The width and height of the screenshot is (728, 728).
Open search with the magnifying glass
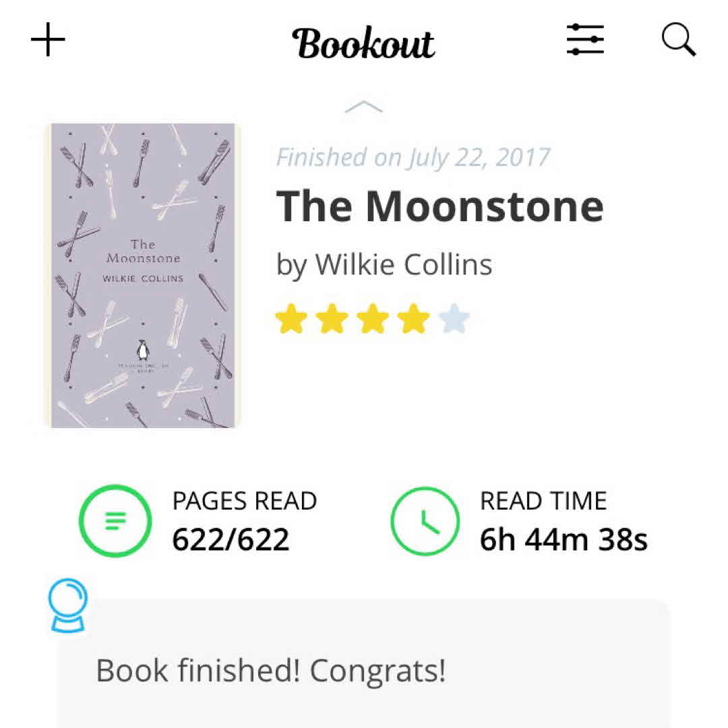[x=678, y=40]
